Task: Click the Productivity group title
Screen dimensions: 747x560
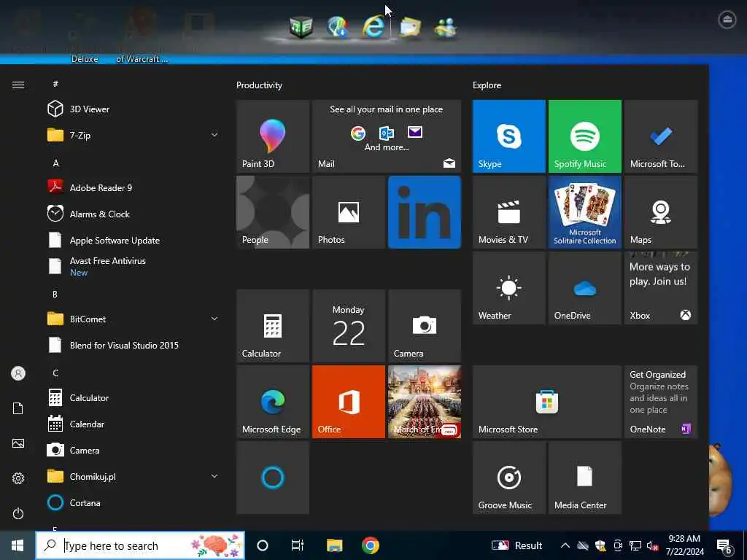Action: [x=259, y=85]
